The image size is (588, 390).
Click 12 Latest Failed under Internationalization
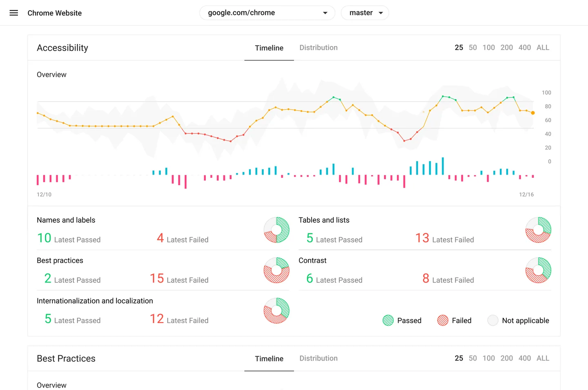click(179, 319)
